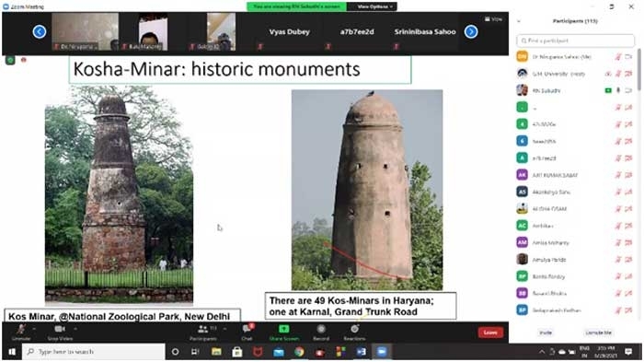The image size is (644, 362).
Task: Toggle mute icon on Dr Nirupama Sahoo (Me) row
Action: click(x=618, y=57)
